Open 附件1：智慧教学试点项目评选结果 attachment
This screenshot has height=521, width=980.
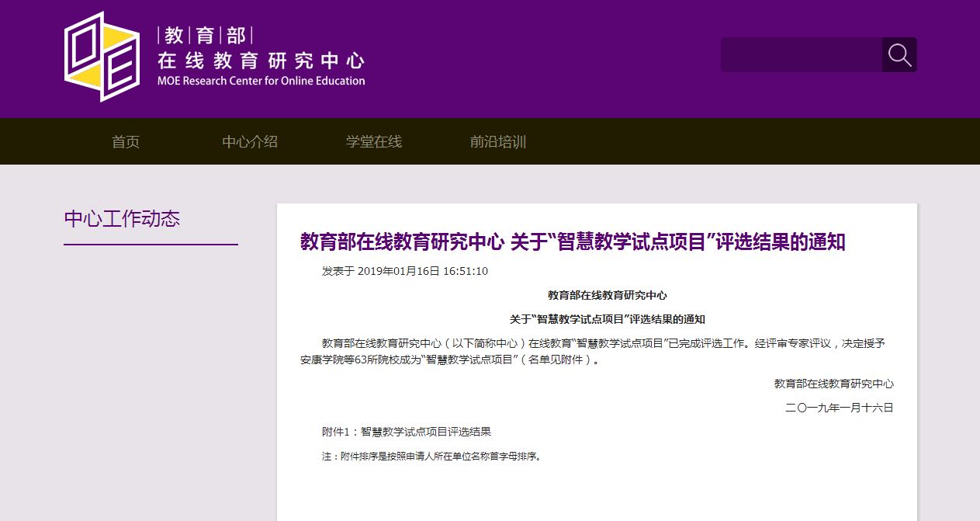(407, 432)
